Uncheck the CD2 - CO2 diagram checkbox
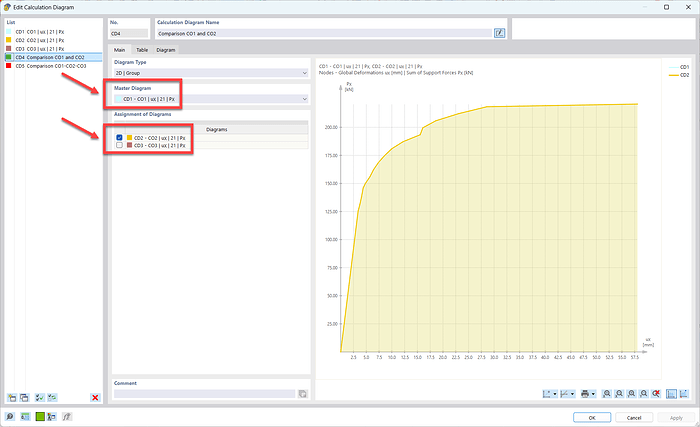Screen dimensions: 700x427 (x=120, y=138)
